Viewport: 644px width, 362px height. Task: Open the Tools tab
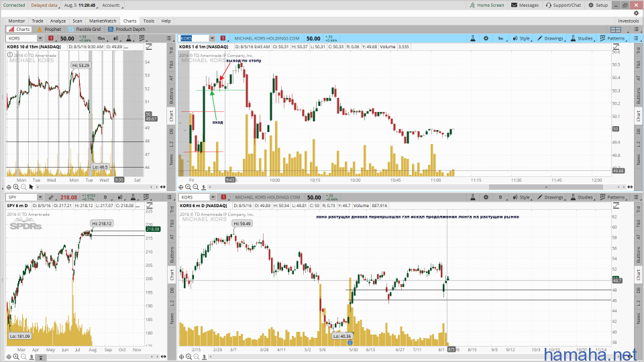149,21
